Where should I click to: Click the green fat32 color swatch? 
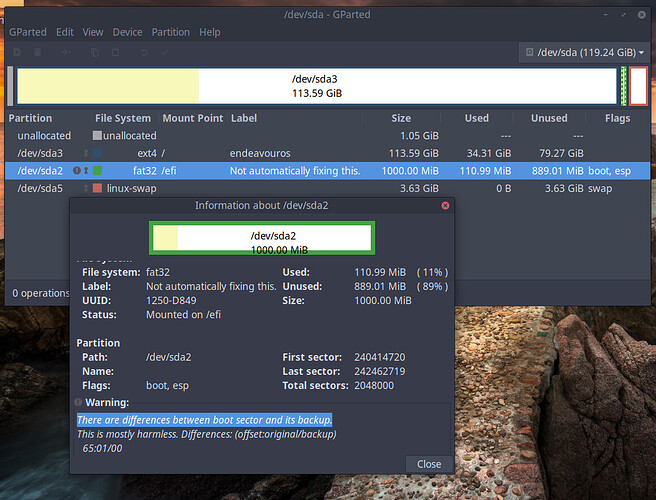click(x=97, y=170)
